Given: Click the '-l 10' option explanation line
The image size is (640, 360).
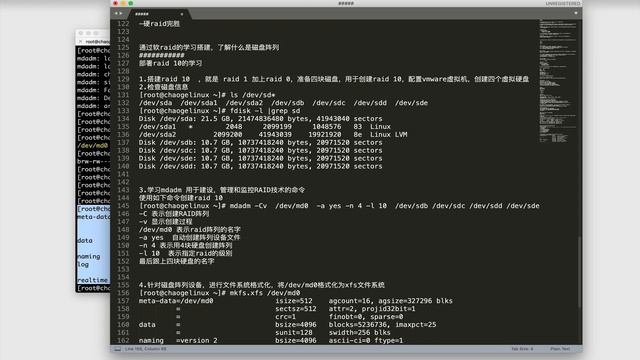Looking at the screenshot, I should point(185,253).
